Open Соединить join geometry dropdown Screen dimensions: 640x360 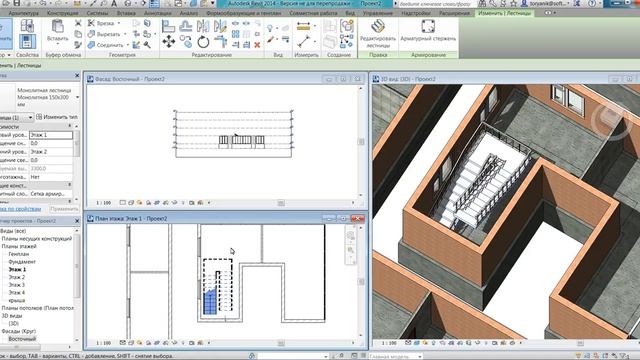click(x=128, y=45)
